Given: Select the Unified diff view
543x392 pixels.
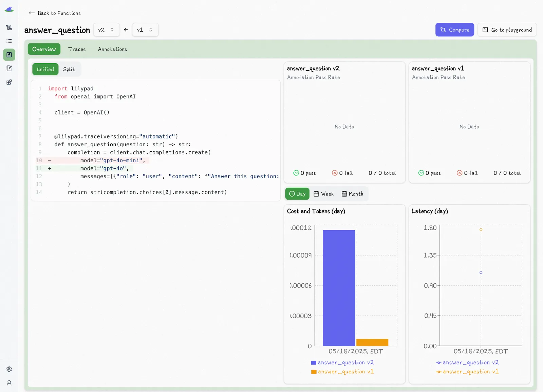Looking at the screenshot, I should click(x=45, y=69).
